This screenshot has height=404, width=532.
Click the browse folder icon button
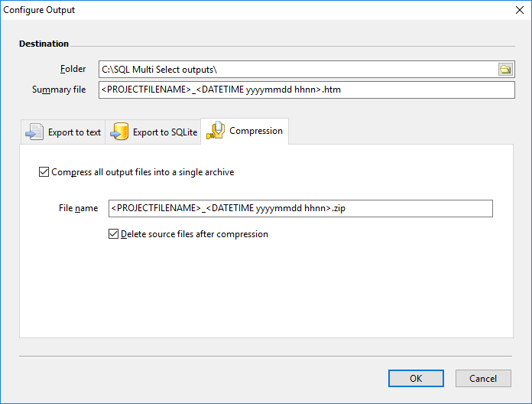click(505, 70)
